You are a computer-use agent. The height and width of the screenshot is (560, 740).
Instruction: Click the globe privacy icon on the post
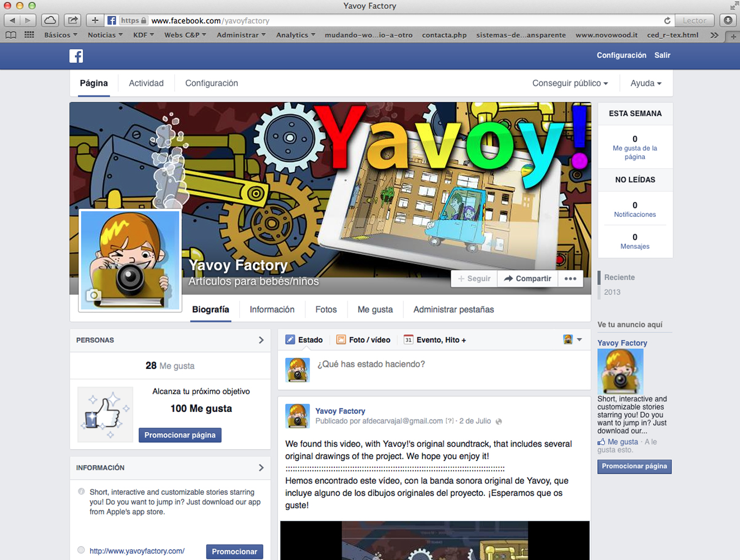pos(499,421)
